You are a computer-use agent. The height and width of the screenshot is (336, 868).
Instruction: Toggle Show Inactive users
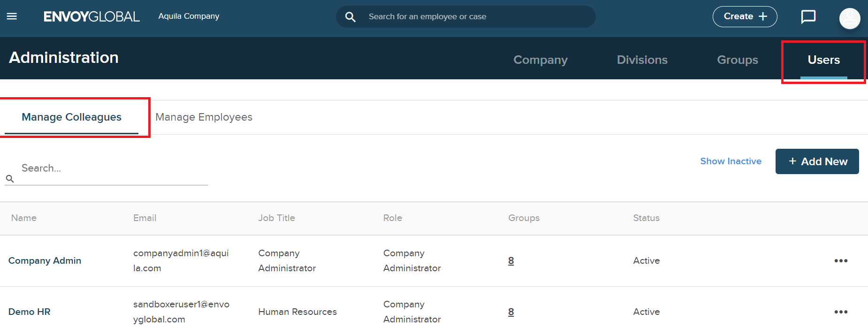pyautogui.click(x=731, y=161)
